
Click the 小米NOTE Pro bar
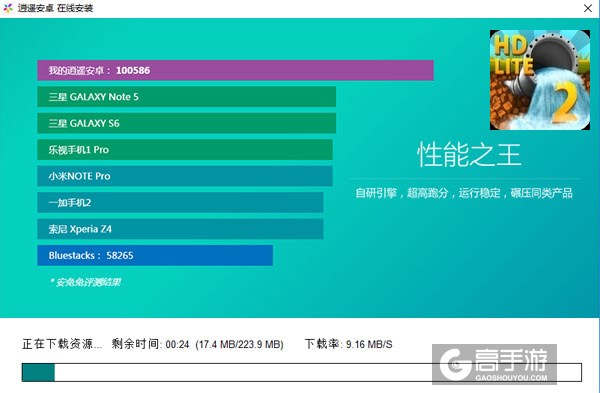[185, 176]
